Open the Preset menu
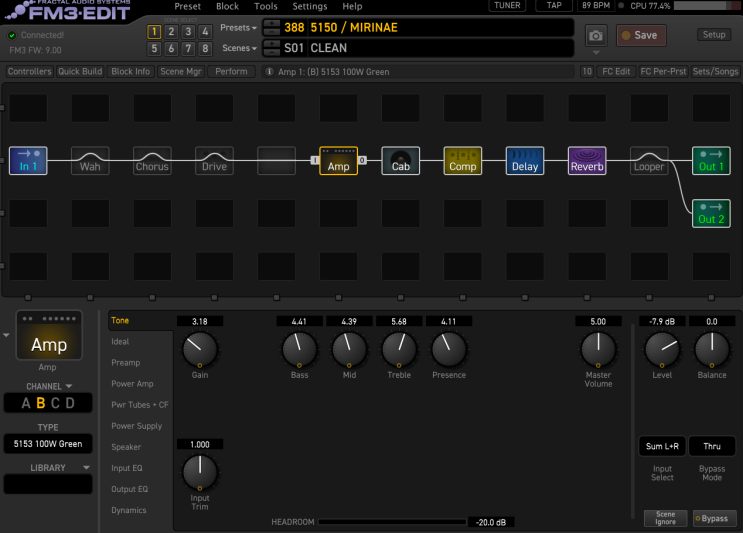Image resolution: width=743 pixels, height=533 pixels. coord(187,7)
